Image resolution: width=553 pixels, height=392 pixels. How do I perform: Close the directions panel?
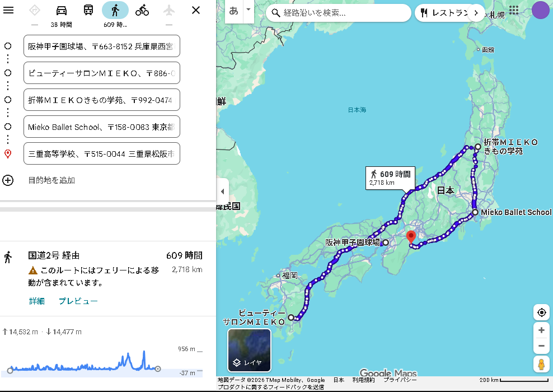[196, 10]
